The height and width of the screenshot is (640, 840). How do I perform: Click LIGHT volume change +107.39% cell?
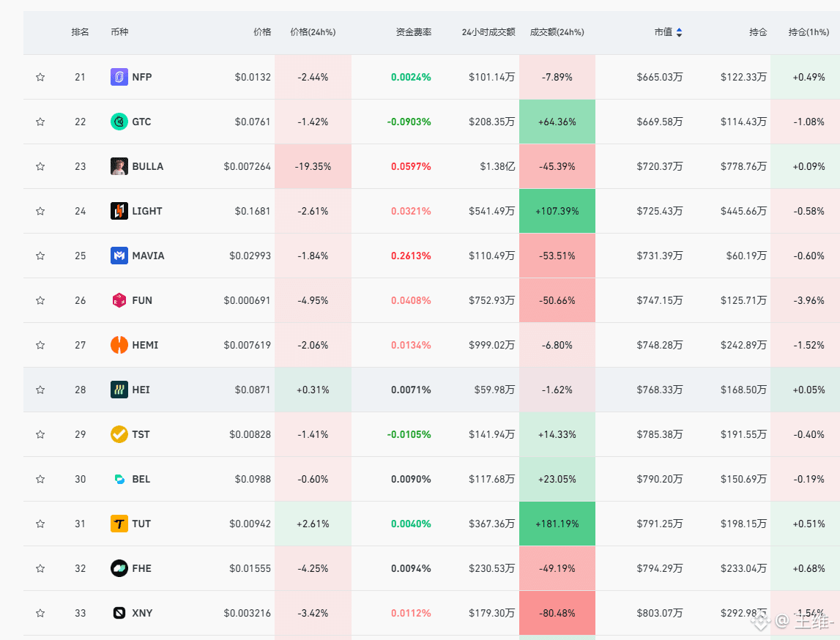[557, 211]
